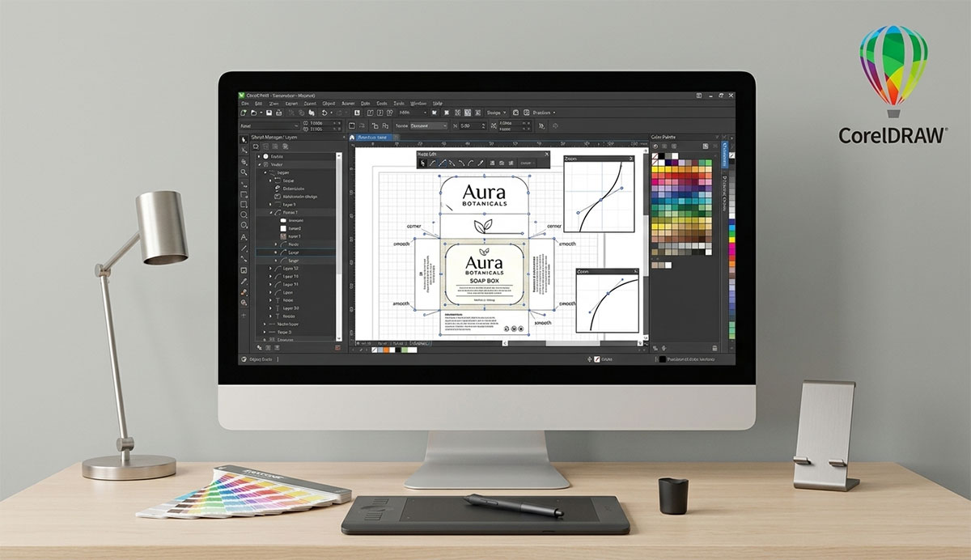Open the Edit menu
971x560 pixels.
pos(258,104)
